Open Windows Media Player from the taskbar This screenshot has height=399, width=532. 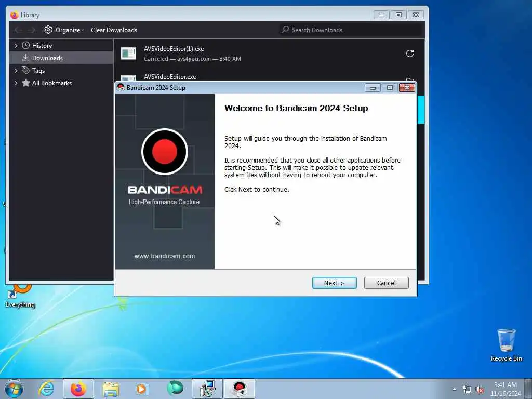142,389
